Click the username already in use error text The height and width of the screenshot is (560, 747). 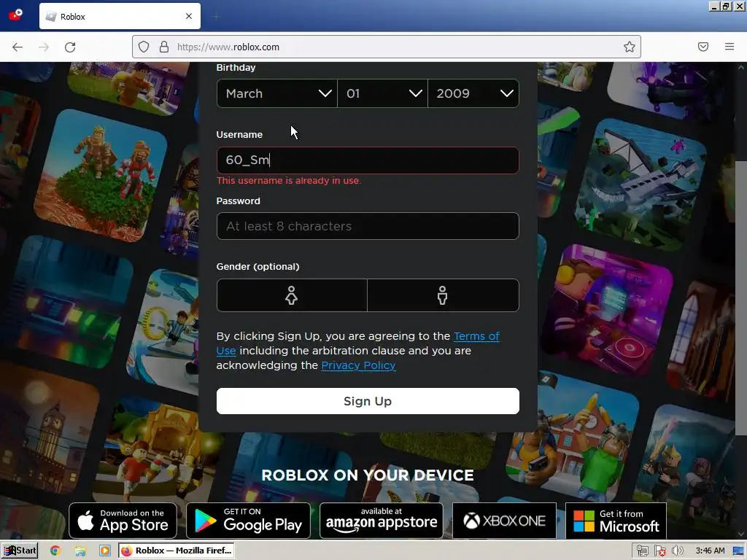coord(289,181)
